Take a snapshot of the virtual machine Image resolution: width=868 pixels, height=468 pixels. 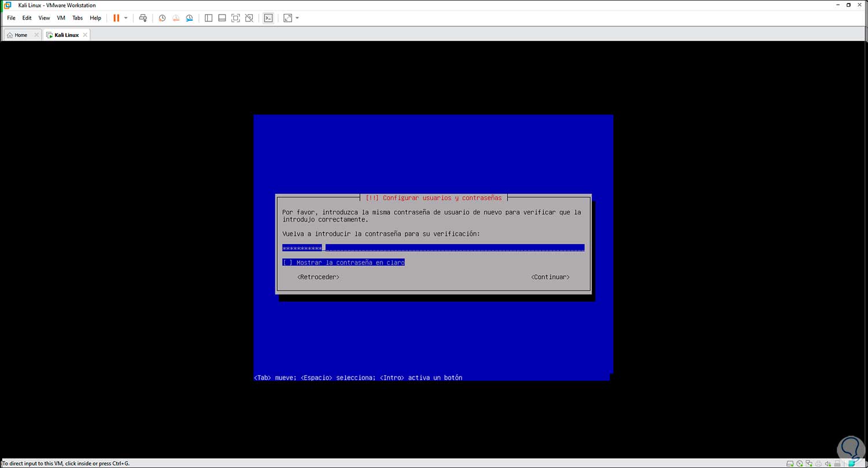point(162,18)
